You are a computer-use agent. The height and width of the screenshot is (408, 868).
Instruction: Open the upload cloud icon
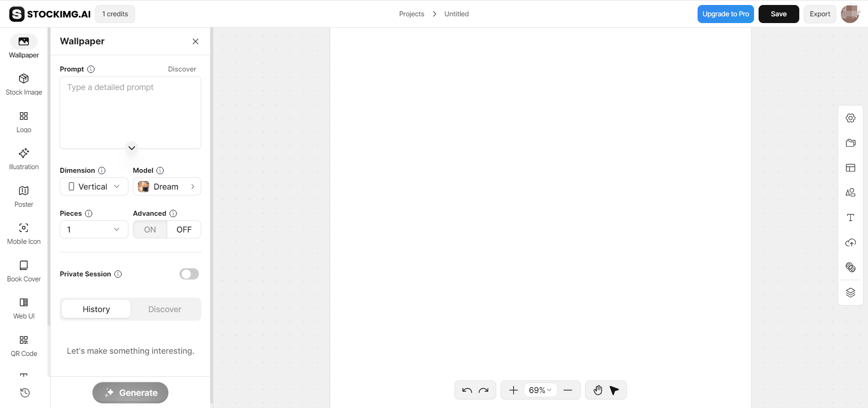[850, 243]
